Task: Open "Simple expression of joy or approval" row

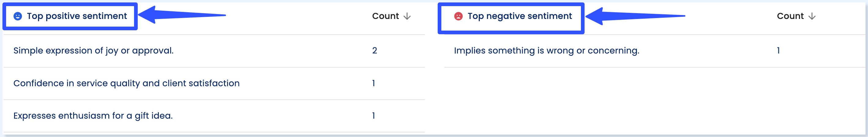Action: (93, 50)
